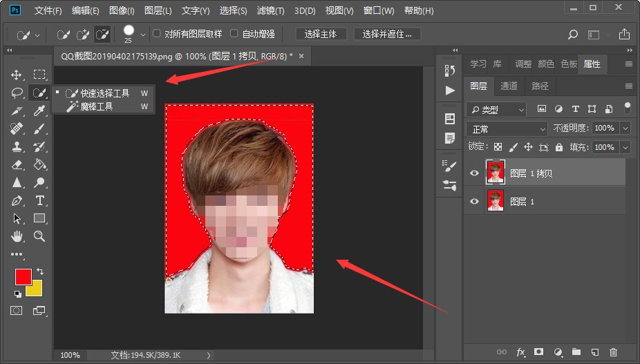Open the fx layer style icon
Image resolution: width=640 pixels, height=364 pixels.
click(x=521, y=352)
